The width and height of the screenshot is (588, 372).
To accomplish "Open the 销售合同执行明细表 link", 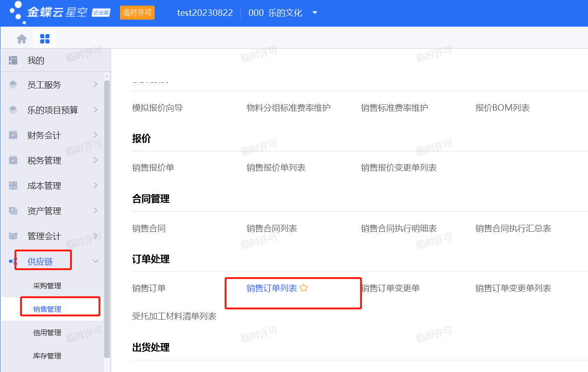I will (x=398, y=229).
